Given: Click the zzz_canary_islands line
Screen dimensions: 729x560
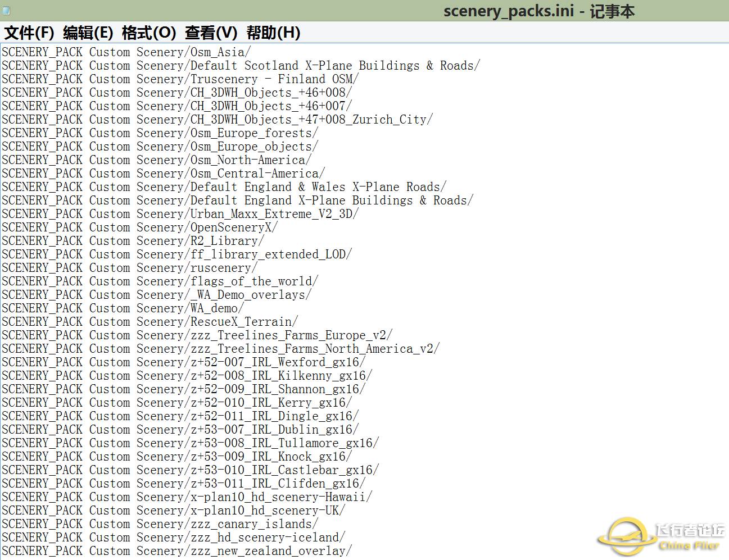Looking at the screenshot, I should tap(160, 524).
